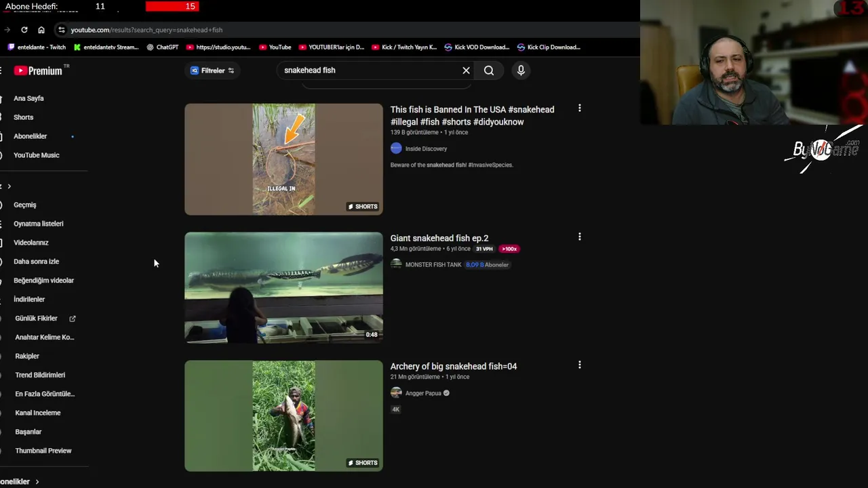The height and width of the screenshot is (488, 868).
Task: Open enteldante Twitch bookmark
Action: (37, 47)
